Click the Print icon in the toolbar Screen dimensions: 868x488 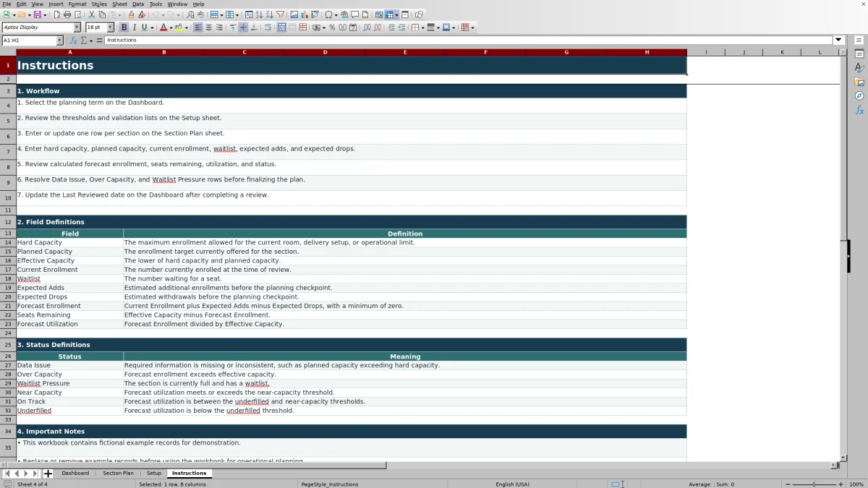(x=67, y=14)
